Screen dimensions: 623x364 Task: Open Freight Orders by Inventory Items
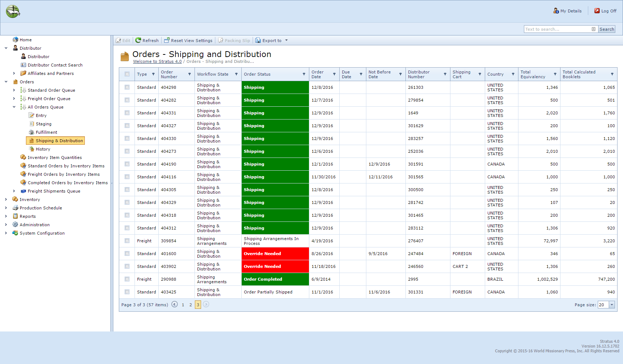[x=64, y=174]
